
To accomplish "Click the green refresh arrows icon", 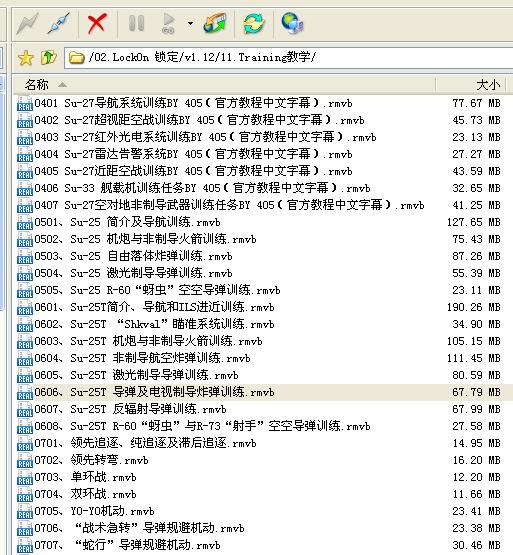I will pyautogui.click(x=254, y=23).
